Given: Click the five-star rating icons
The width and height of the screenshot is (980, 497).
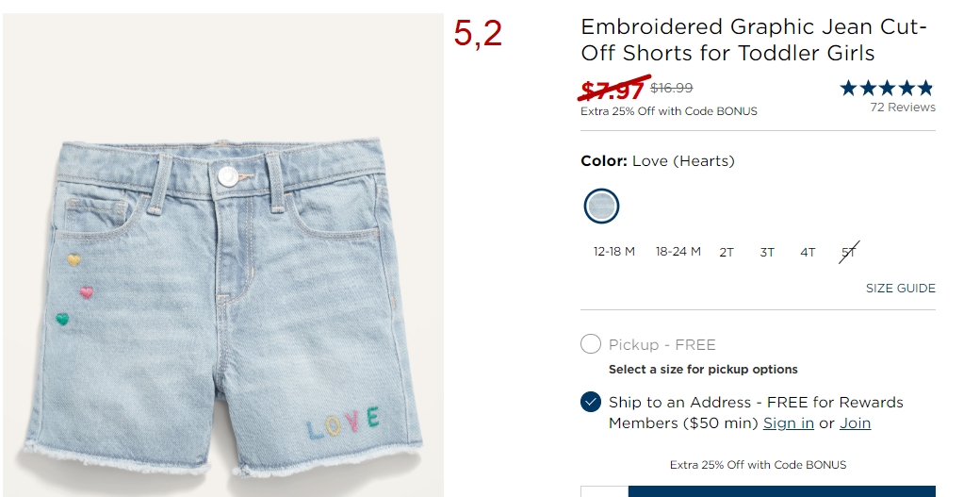Looking at the screenshot, I should coord(887,88).
